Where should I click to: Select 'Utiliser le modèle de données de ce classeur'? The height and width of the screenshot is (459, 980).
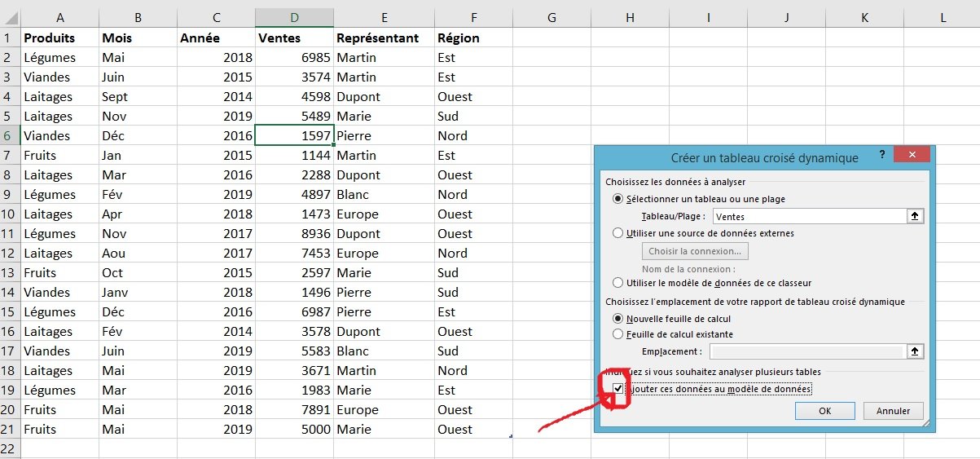pyautogui.click(x=618, y=283)
